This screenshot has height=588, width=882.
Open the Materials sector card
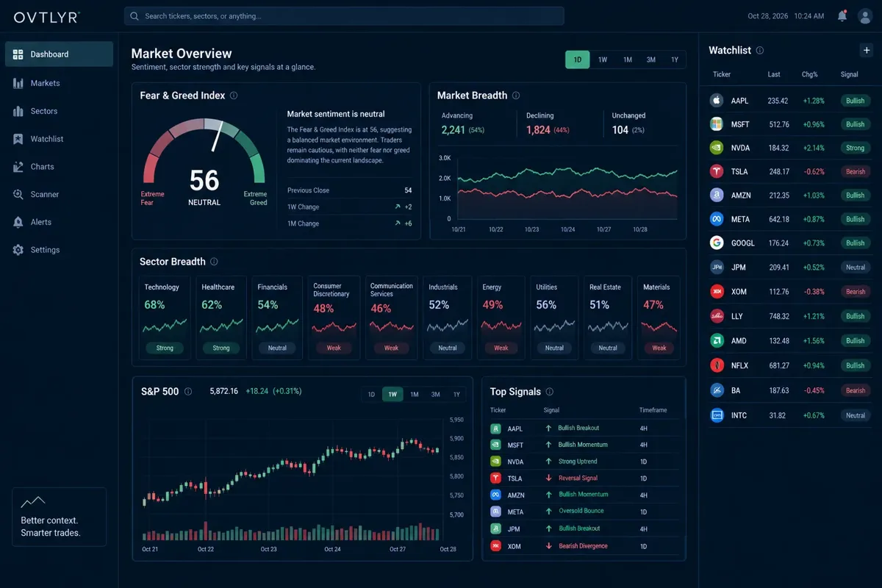[x=659, y=318]
